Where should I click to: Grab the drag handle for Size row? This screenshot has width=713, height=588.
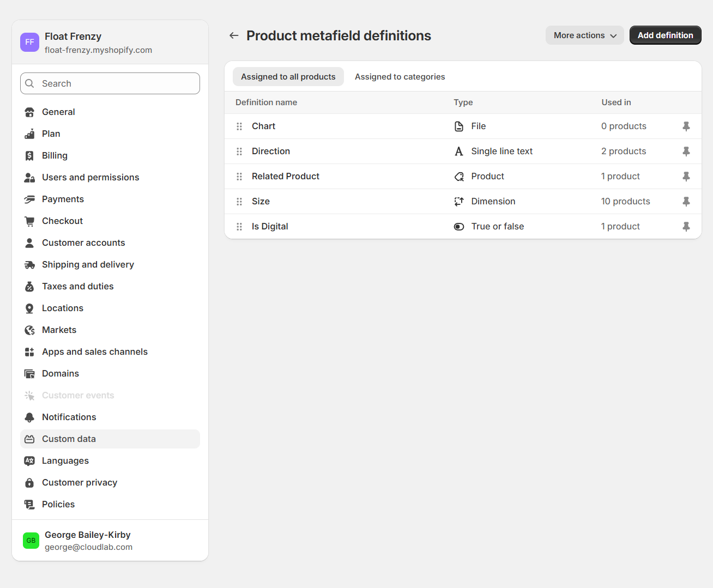(239, 202)
